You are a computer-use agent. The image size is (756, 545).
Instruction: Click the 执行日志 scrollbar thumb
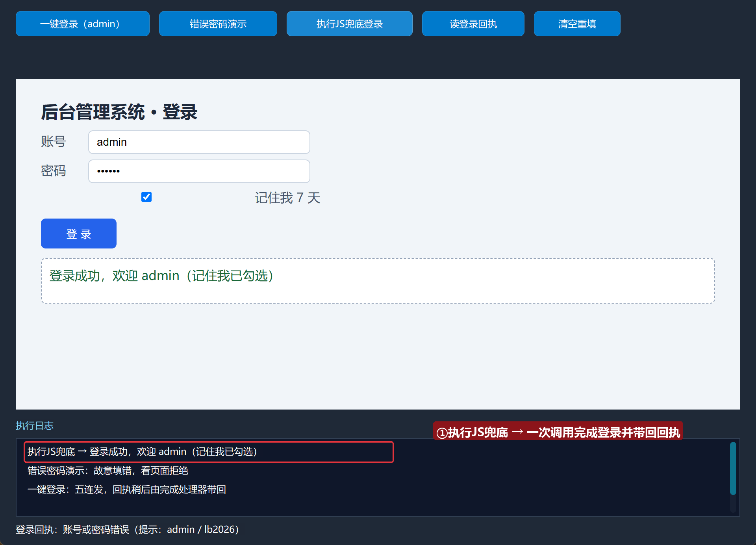click(x=733, y=468)
